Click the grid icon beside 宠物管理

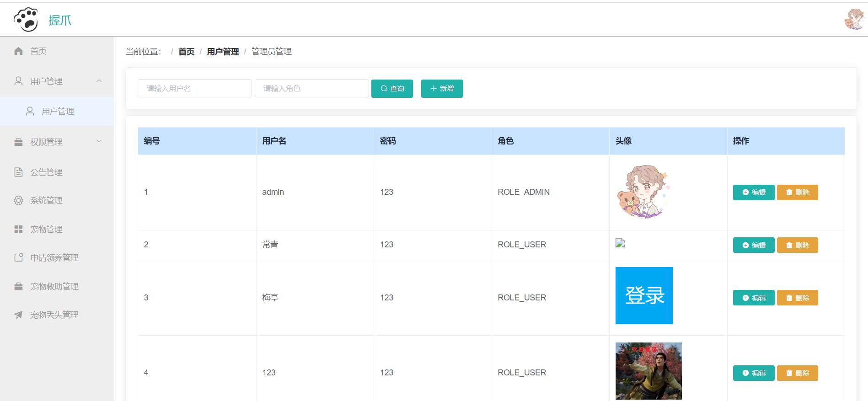pos(18,229)
